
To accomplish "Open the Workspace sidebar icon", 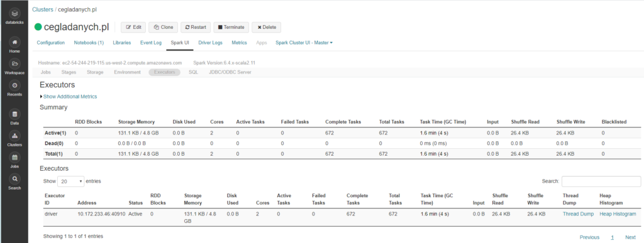I will tap(14, 63).
